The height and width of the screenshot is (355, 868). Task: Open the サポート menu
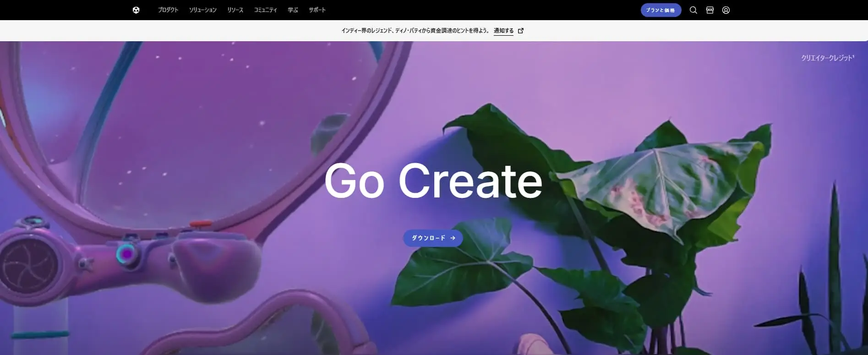pos(317,10)
